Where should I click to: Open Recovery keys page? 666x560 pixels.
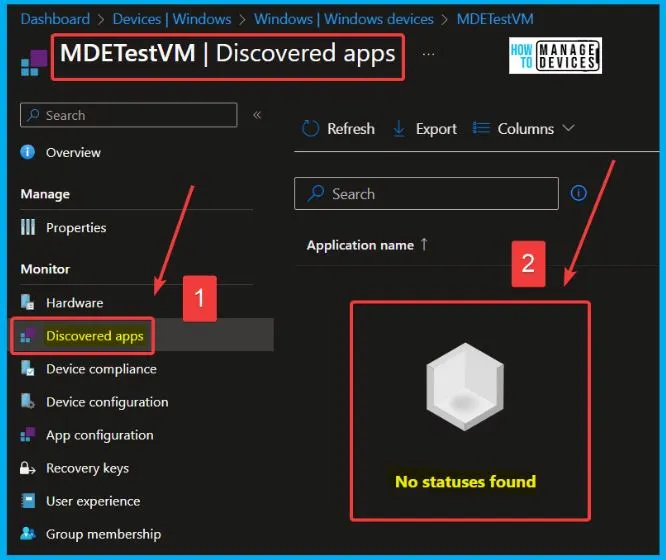click(87, 468)
